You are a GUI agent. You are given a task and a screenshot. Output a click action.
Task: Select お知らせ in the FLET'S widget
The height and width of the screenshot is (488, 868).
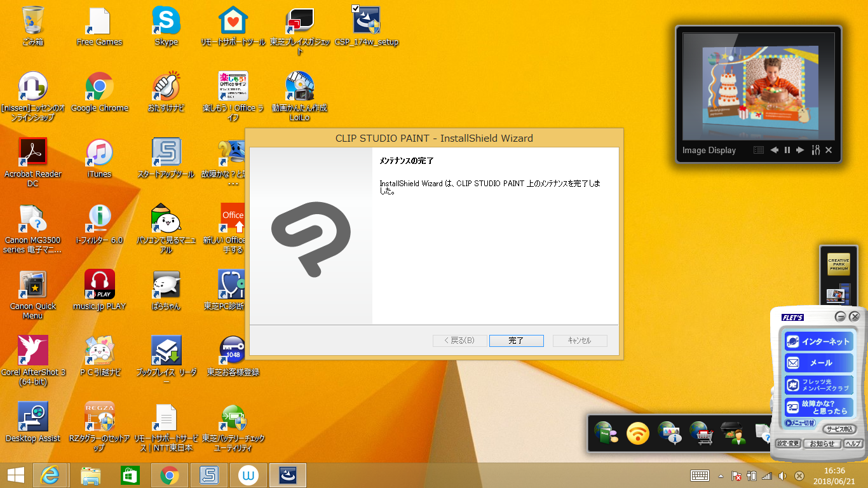pyautogui.click(x=822, y=444)
